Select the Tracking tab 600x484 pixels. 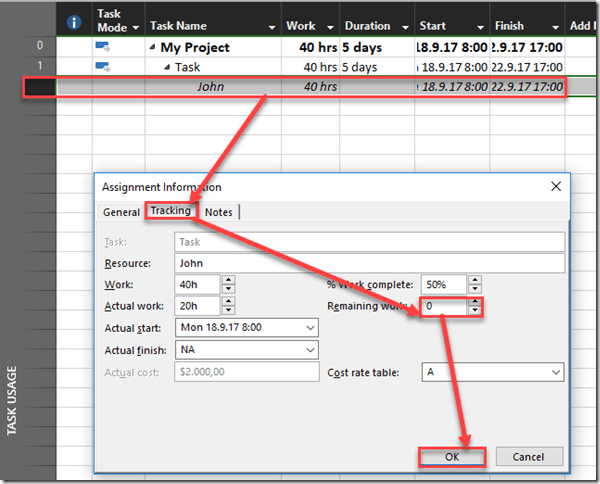click(170, 211)
